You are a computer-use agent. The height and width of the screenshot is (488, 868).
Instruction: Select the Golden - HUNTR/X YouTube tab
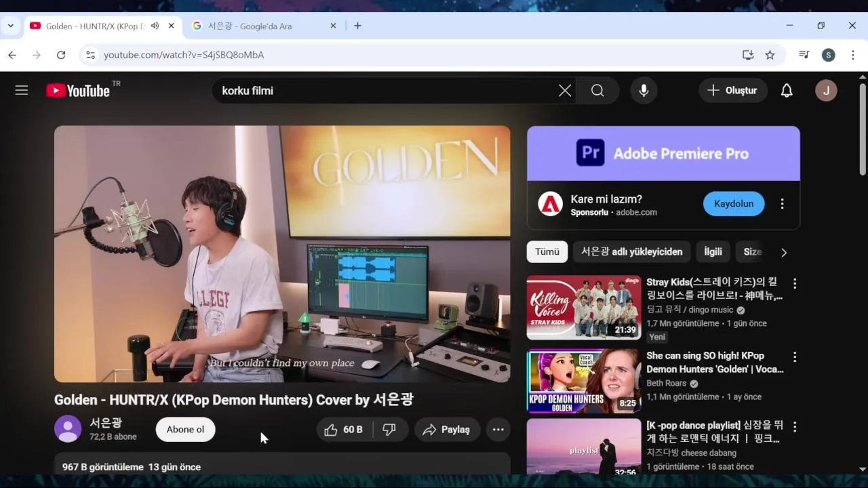(102, 26)
